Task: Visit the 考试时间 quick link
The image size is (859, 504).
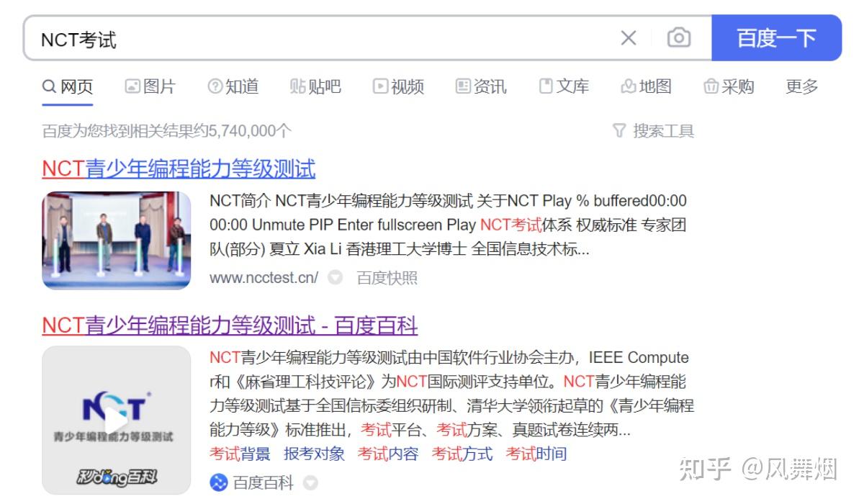Action: [536, 454]
